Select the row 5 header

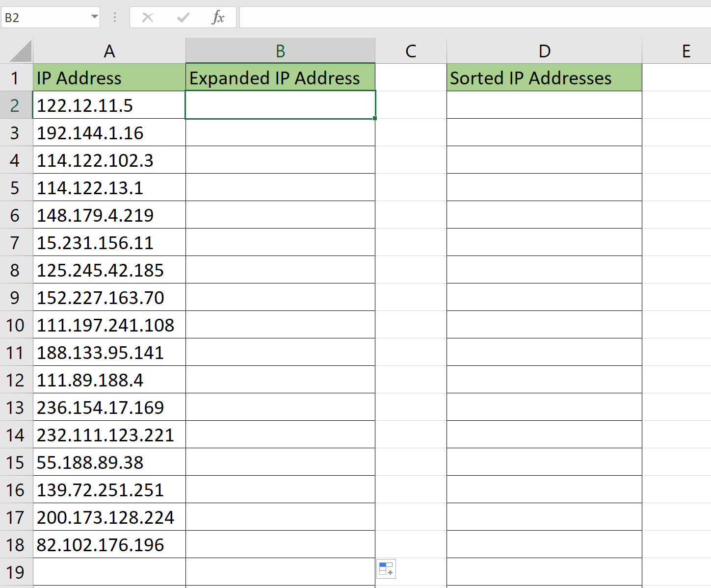[x=15, y=187]
